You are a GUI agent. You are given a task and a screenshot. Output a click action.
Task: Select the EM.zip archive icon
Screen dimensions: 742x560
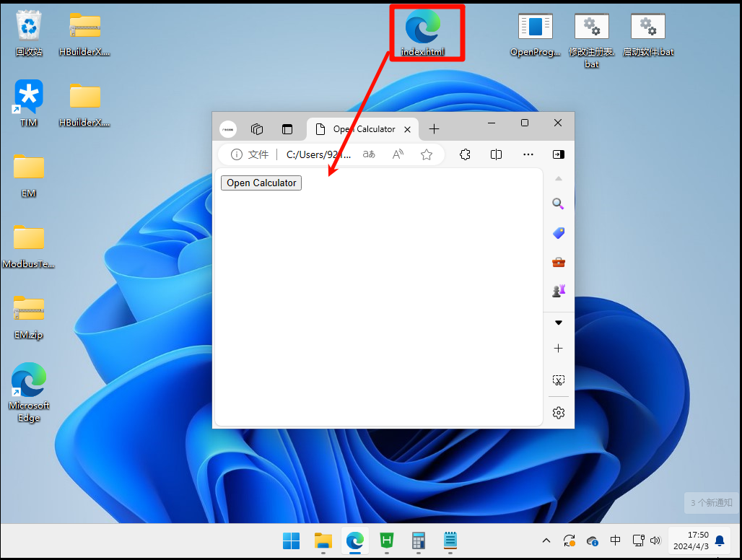[x=29, y=317]
